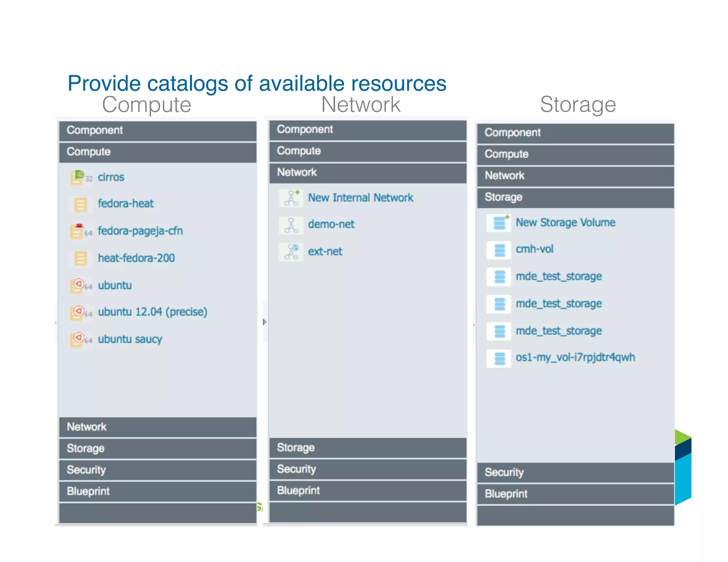Add a New Internal Network
Viewport: 728px width, 562px height.
pyautogui.click(x=360, y=198)
